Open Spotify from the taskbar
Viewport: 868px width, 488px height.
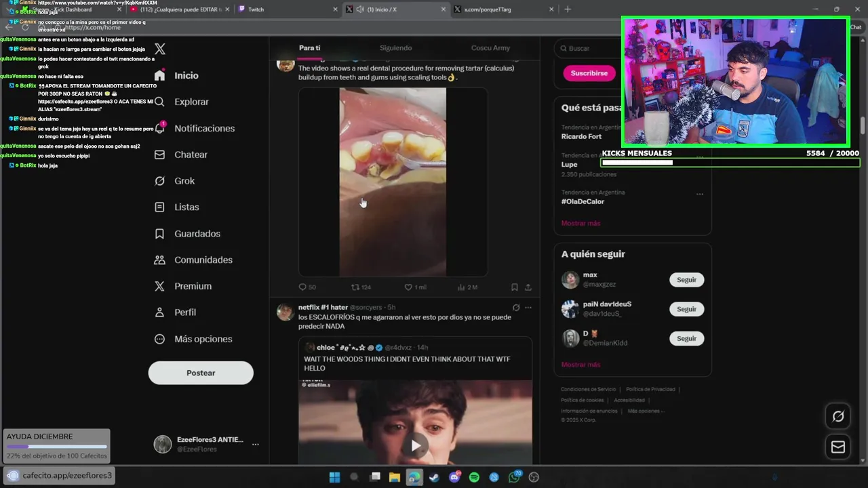[474, 477]
